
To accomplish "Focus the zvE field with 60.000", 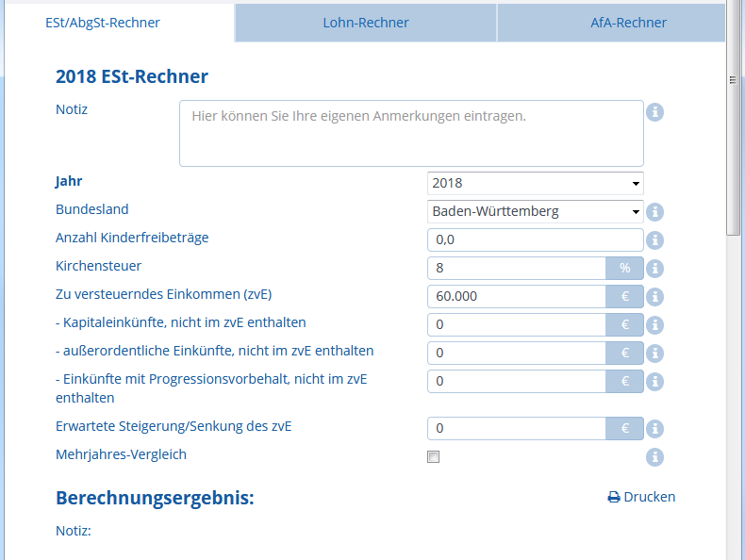I will click(x=517, y=296).
